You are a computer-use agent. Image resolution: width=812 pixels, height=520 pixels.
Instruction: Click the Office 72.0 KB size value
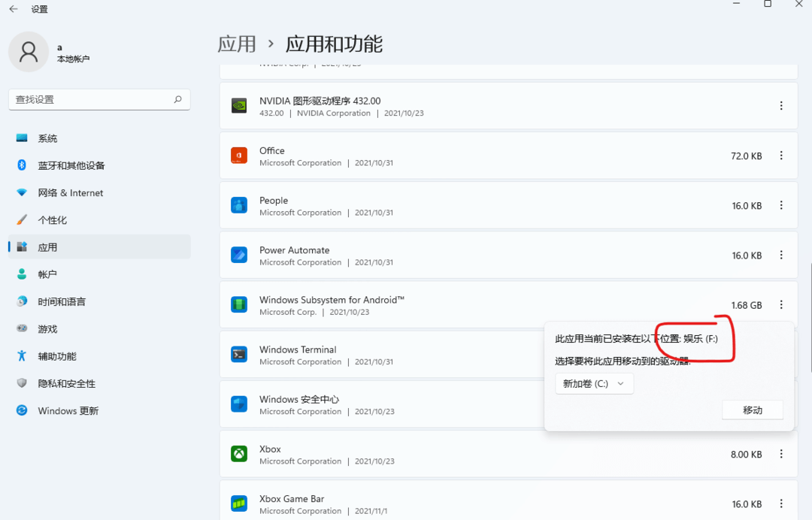(x=747, y=156)
